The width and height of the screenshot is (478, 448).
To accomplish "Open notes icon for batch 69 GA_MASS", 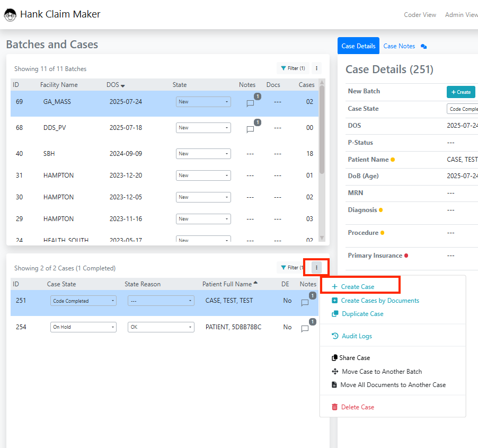I will click(x=251, y=103).
